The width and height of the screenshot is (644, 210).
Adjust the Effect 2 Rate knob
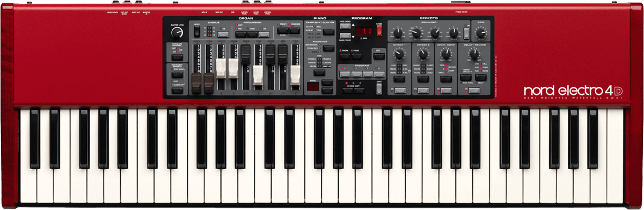pos(423,54)
